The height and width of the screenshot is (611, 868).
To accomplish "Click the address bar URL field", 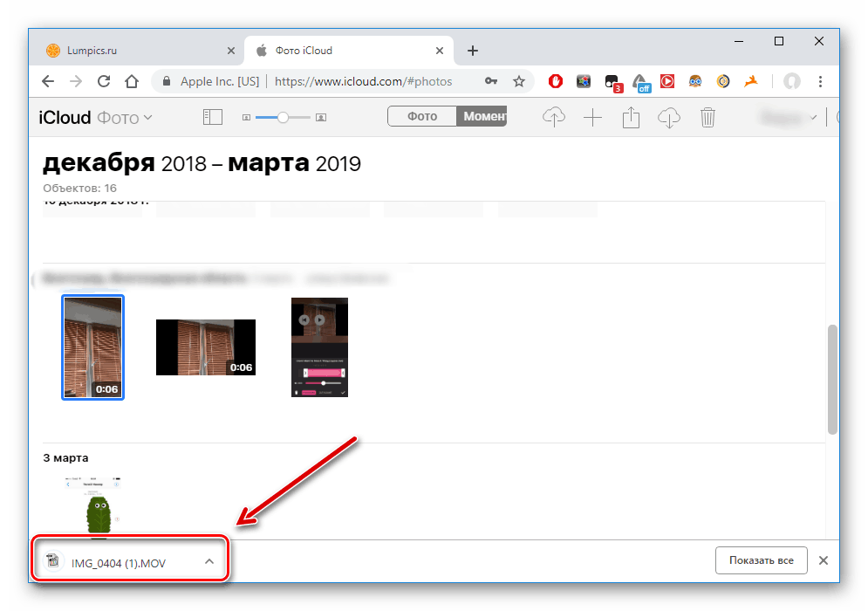I will tap(363, 81).
